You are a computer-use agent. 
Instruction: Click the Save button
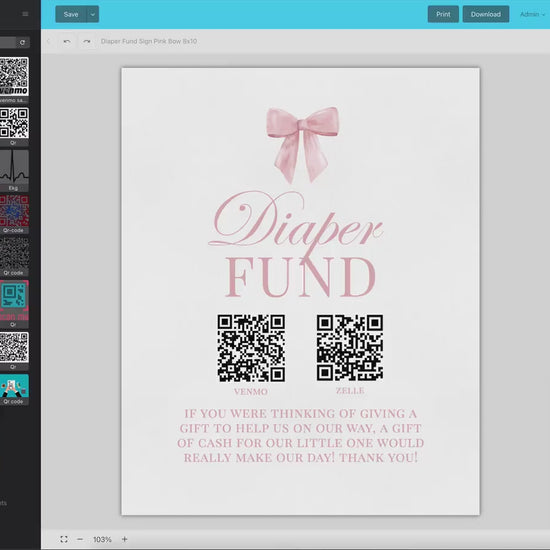[71, 14]
